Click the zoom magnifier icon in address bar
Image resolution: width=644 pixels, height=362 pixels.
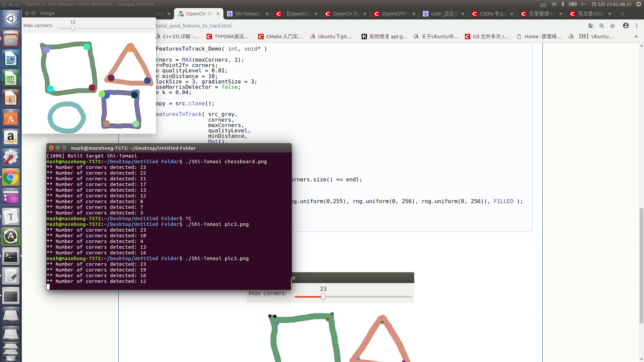tap(602, 26)
